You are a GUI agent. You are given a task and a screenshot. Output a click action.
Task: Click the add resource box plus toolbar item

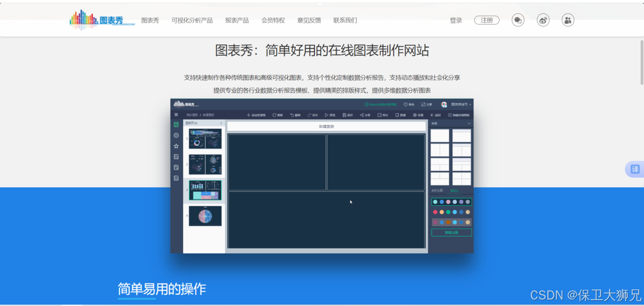coord(256,115)
